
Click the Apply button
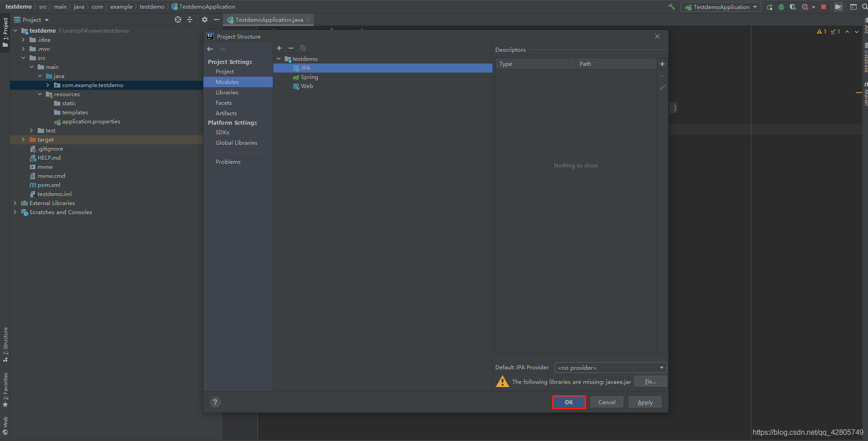645,402
